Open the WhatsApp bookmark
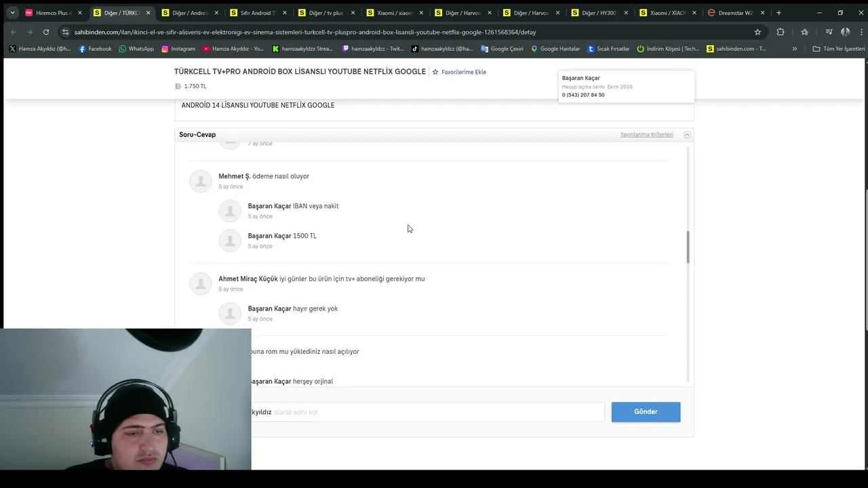The width and height of the screenshot is (868, 488). tap(136, 49)
